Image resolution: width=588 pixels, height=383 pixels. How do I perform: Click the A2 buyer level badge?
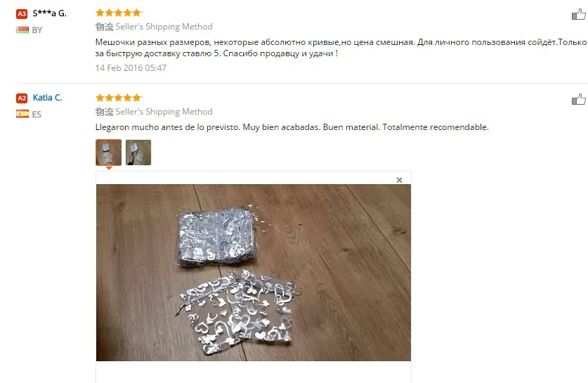click(x=22, y=98)
